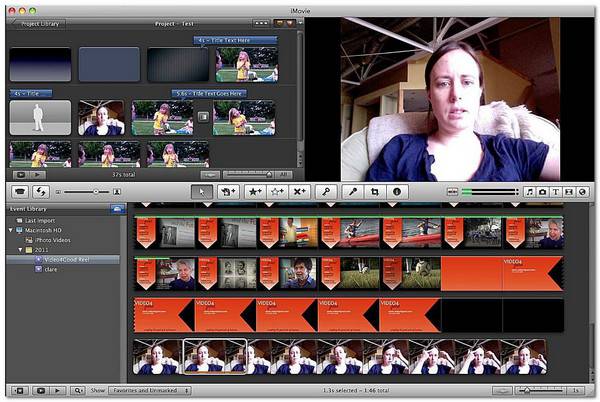Play selected events full screen
The width and height of the screenshot is (600, 402).
[40, 391]
